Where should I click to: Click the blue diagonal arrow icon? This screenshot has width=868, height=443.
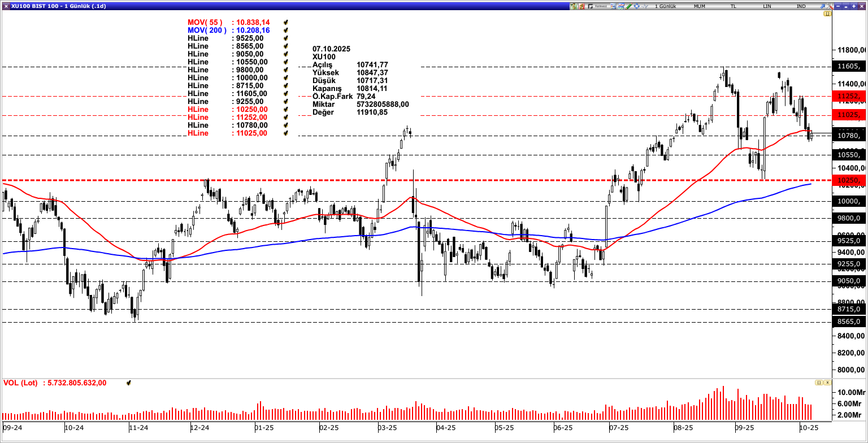[x=822, y=6]
